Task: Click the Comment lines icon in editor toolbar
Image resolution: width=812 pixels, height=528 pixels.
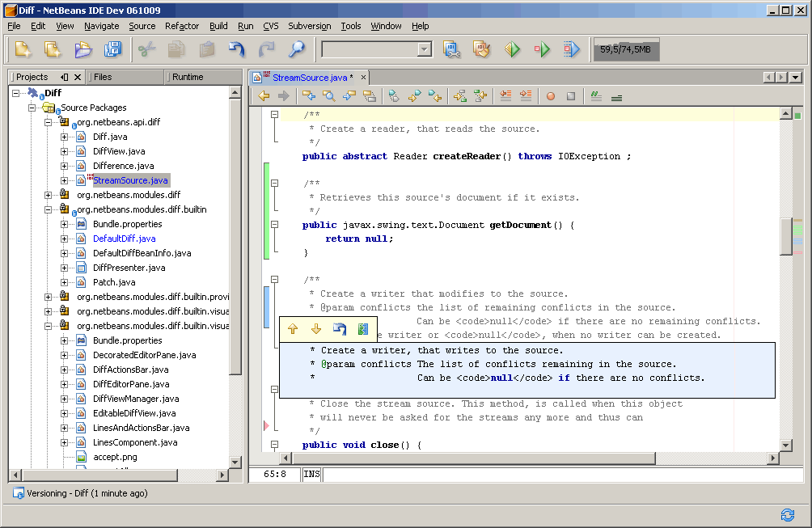Action: tap(596, 96)
